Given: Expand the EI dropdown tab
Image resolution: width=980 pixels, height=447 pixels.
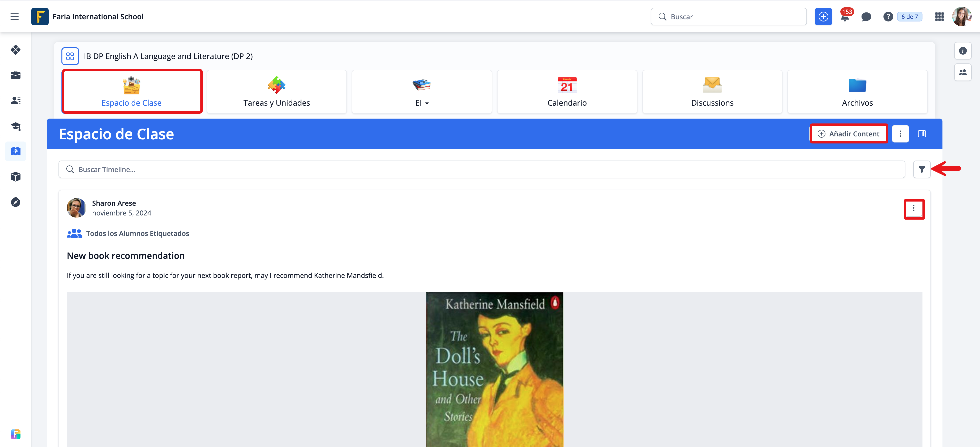Looking at the screenshot, I should point(421,92).
